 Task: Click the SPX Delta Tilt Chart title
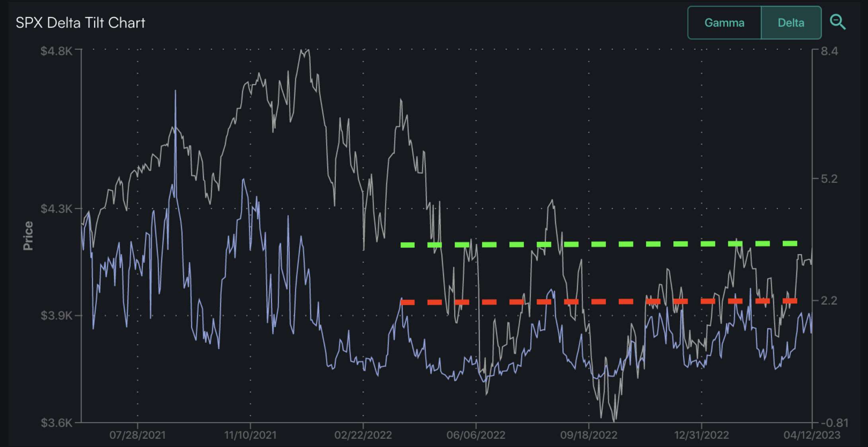pos(80,23)
